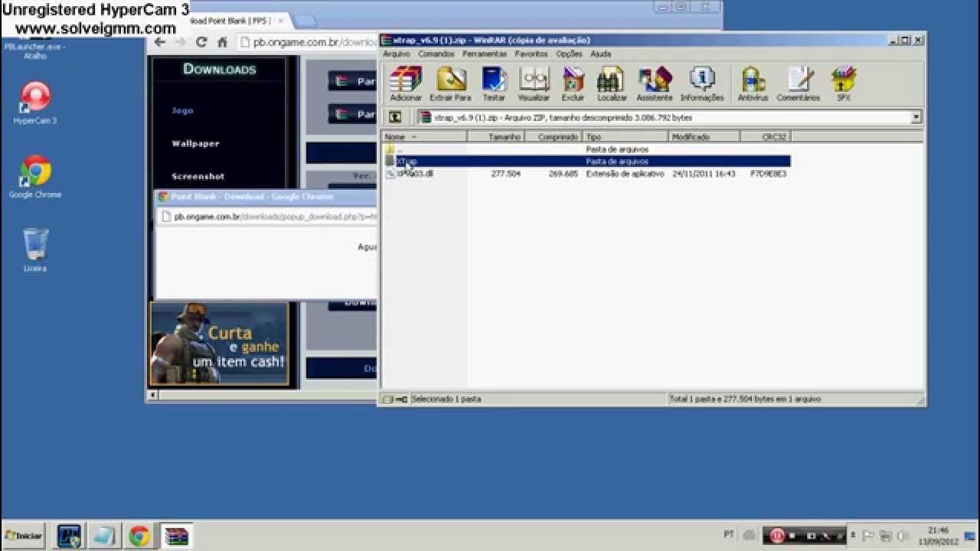This screenshot has height=551, width=980.
Task: Click Chrome back arrow in browser
Action: [x=159, y=42]
